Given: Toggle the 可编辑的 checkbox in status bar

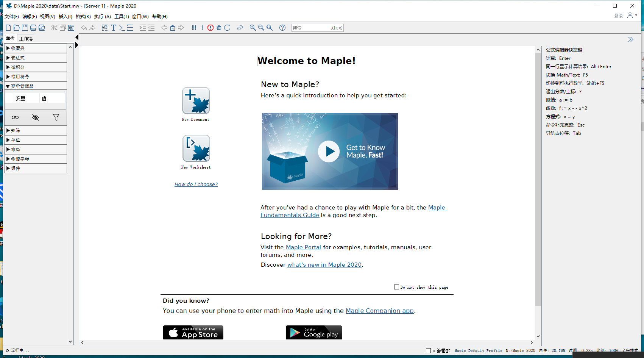Looking at the screenshot, I should click(428, 350).
